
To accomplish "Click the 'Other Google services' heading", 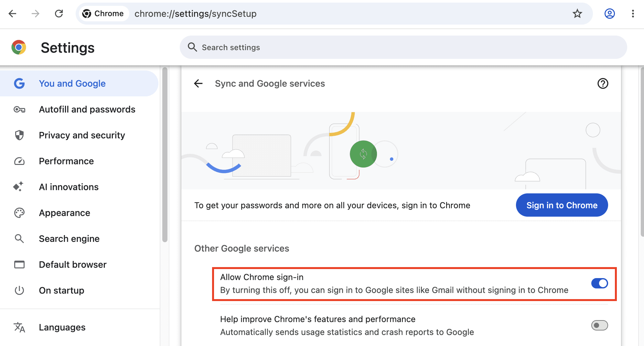I will tap(242, 248).
